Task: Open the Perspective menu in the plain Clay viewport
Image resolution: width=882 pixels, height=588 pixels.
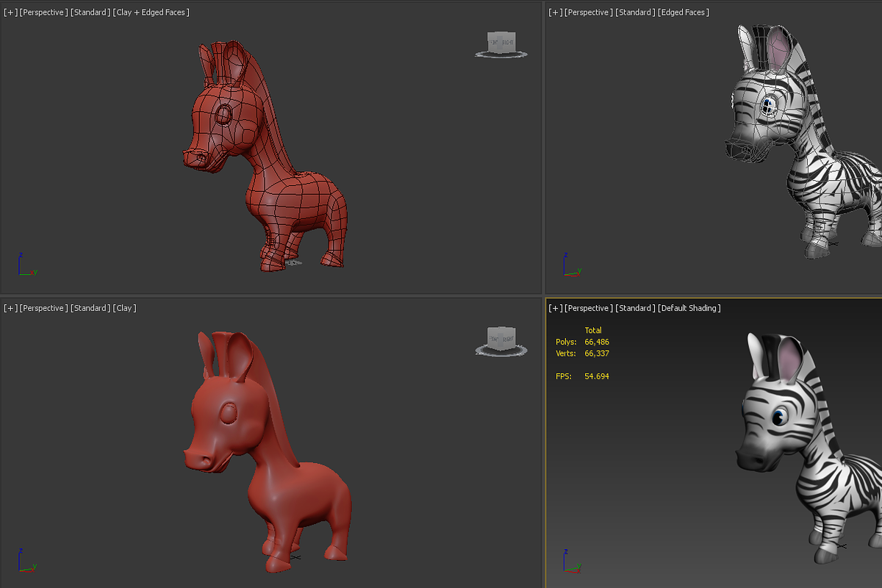Action: (x=44, y=308)
